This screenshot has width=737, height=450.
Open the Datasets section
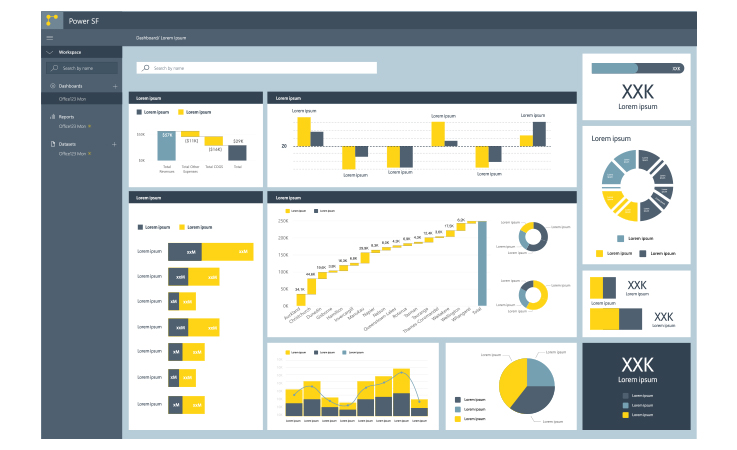(x=67, y=144)
